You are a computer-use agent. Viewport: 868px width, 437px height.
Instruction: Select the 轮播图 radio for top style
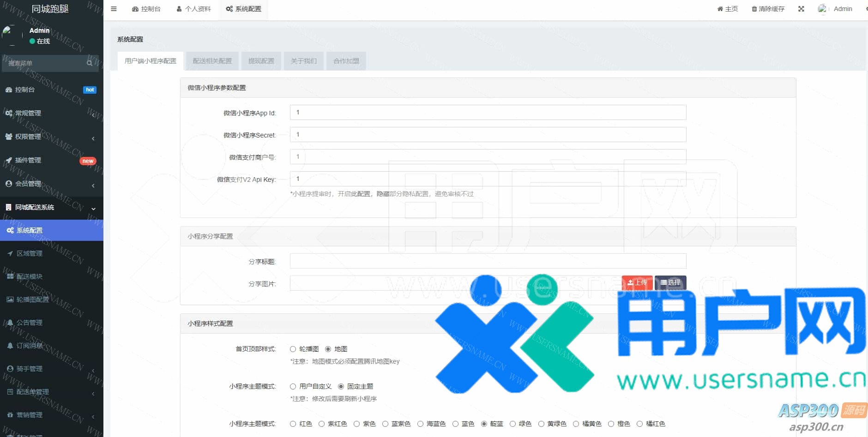tap(293, 349)
